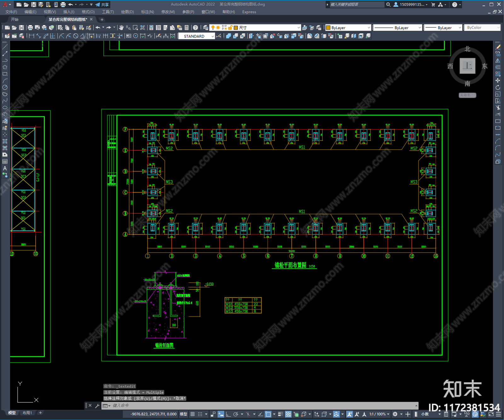Toggle lineweight display in status bar
The width and height of the screenshot is (504, 420).
(x=280, y=414)
